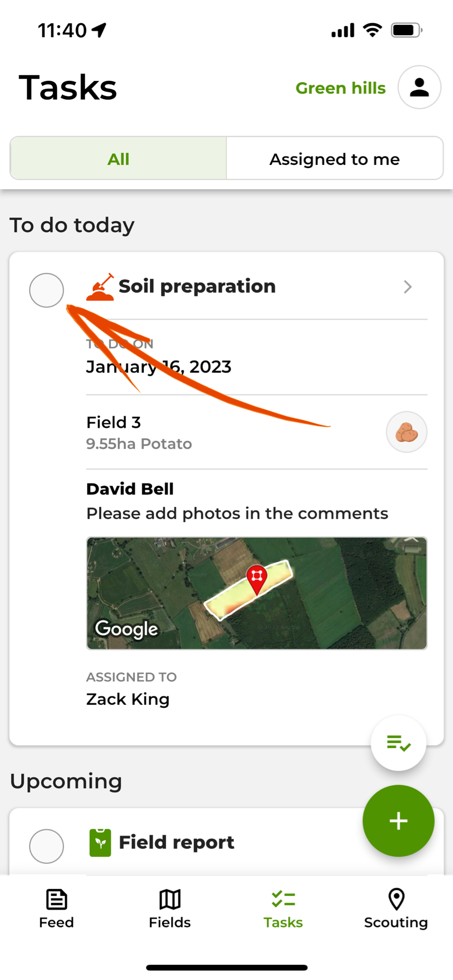Image resolution: width=453 pixels, height=980 pixels.
Task: Tap the red map pin marker
Action: (257, 578)
